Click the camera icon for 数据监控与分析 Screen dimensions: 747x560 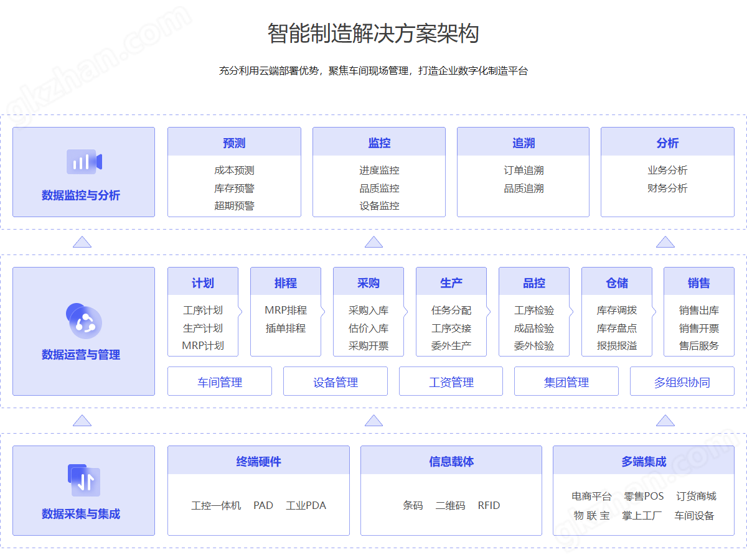coord(83,161)
